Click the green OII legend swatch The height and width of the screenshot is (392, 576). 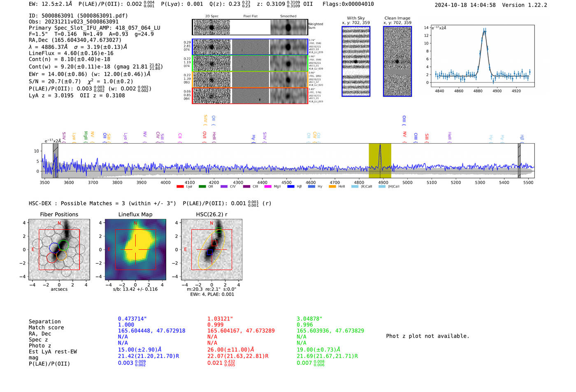point(202,187)
